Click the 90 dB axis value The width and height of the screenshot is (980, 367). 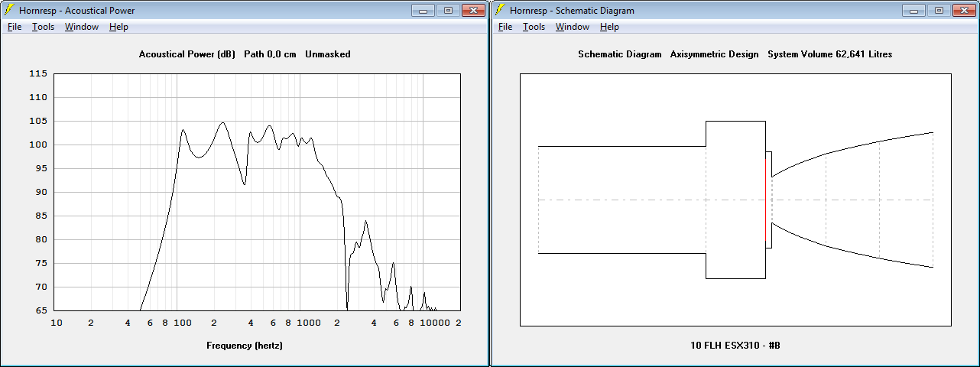(41, 192)
